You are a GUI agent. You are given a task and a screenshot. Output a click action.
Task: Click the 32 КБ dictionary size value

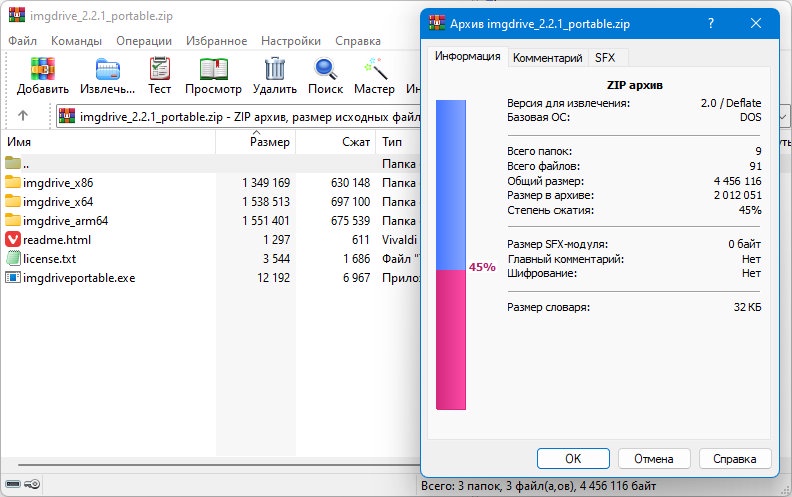[x=747, y=307]
